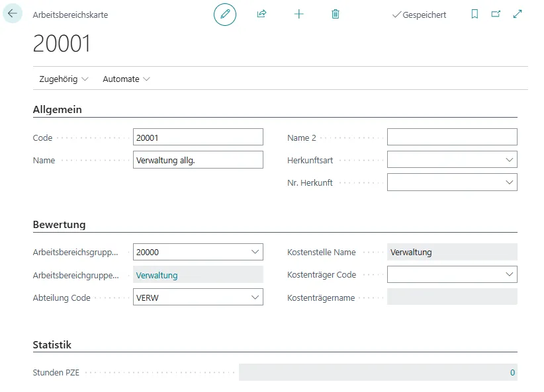Click the back arrow button
This screenshot has width=544, height=392.
pyautogui.click(x=13, y=13)
